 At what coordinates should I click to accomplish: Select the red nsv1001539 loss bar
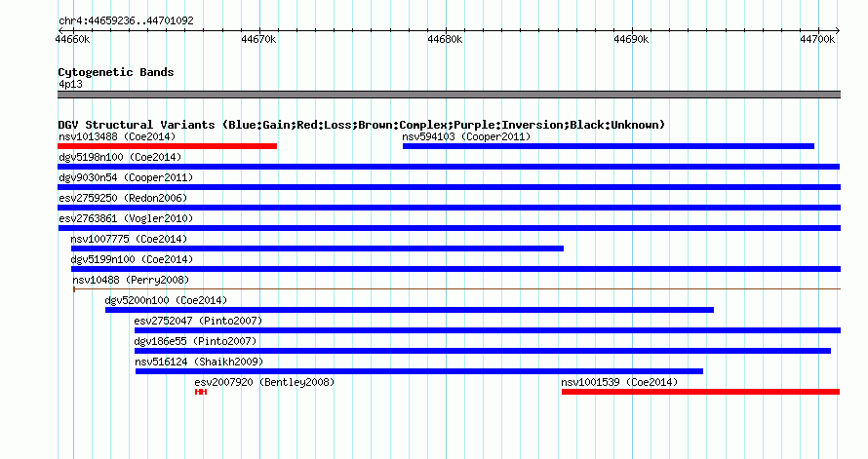coord(701,392)
